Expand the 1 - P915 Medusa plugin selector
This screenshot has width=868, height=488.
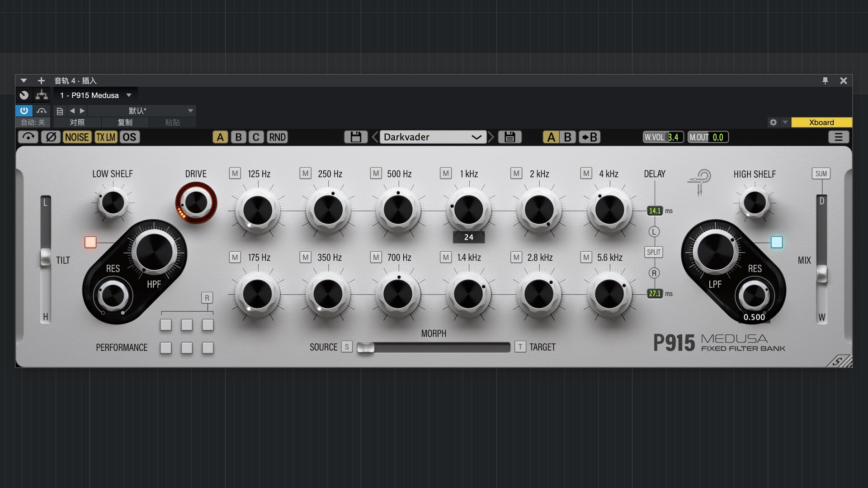(x=129, y=95)
